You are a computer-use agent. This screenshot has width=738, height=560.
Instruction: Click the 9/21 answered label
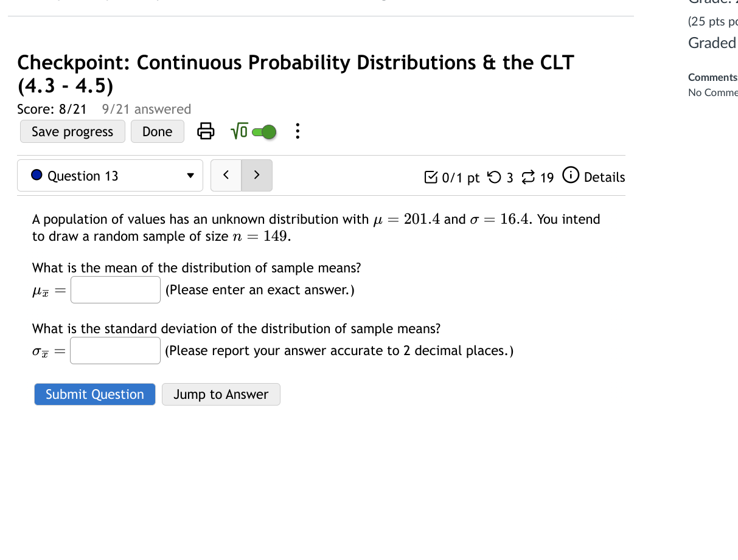point(146,109)
